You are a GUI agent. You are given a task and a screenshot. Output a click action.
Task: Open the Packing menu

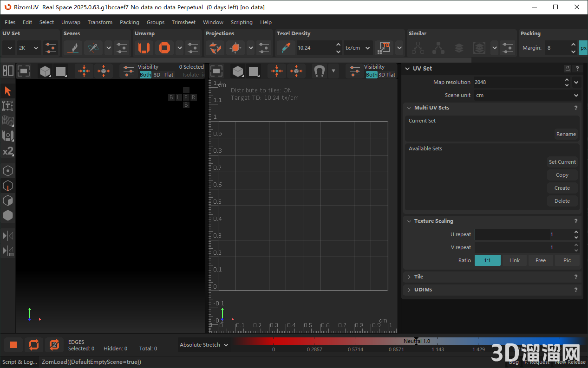click(129, 22)
